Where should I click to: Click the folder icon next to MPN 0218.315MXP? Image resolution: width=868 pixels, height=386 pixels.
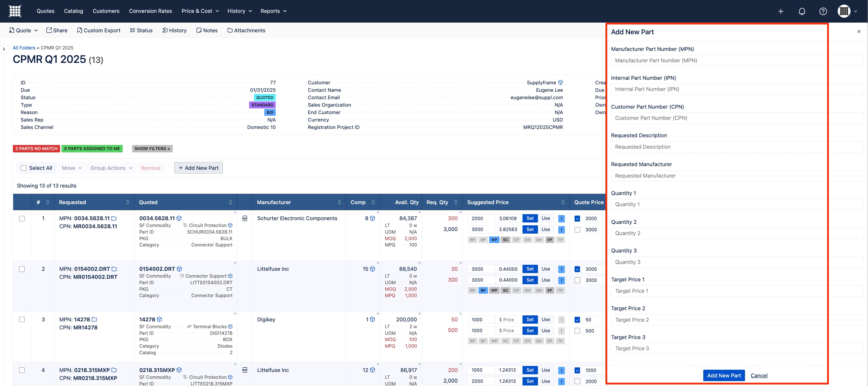coord(114,370)
